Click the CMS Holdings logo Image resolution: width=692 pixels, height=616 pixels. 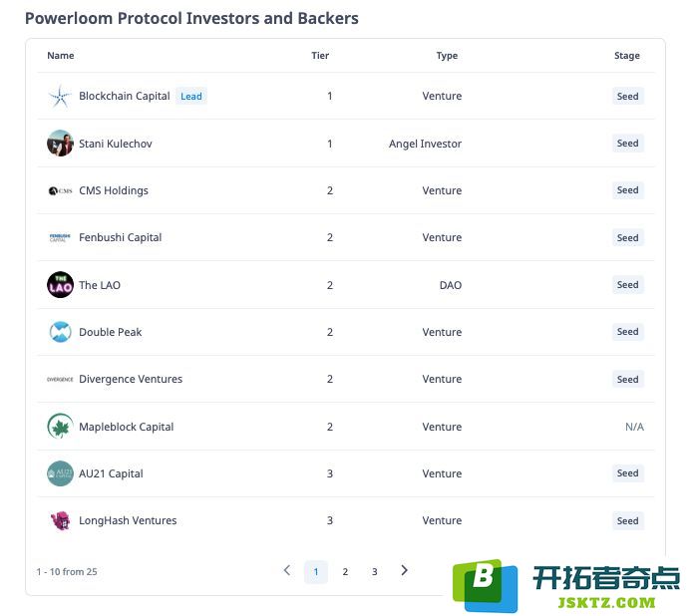coord(60,190)
